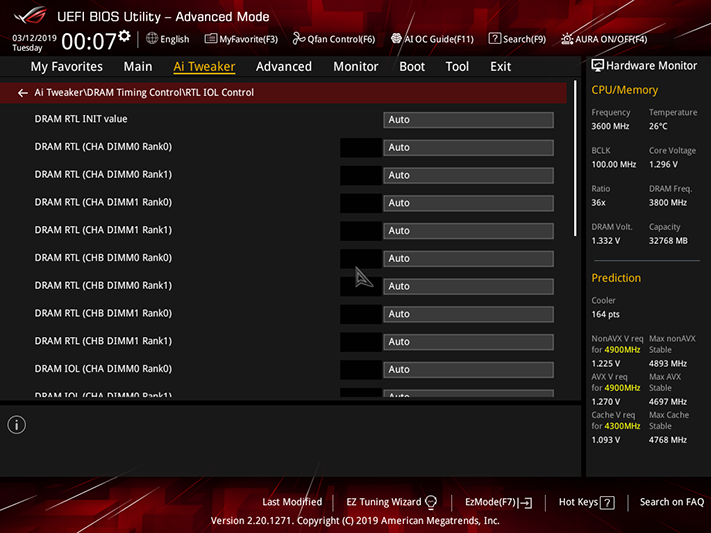The height and width of the screenshot is (533, 711).
Task: Click the Hardware Monitor screen icon
Action: click(x=598, y=66)
